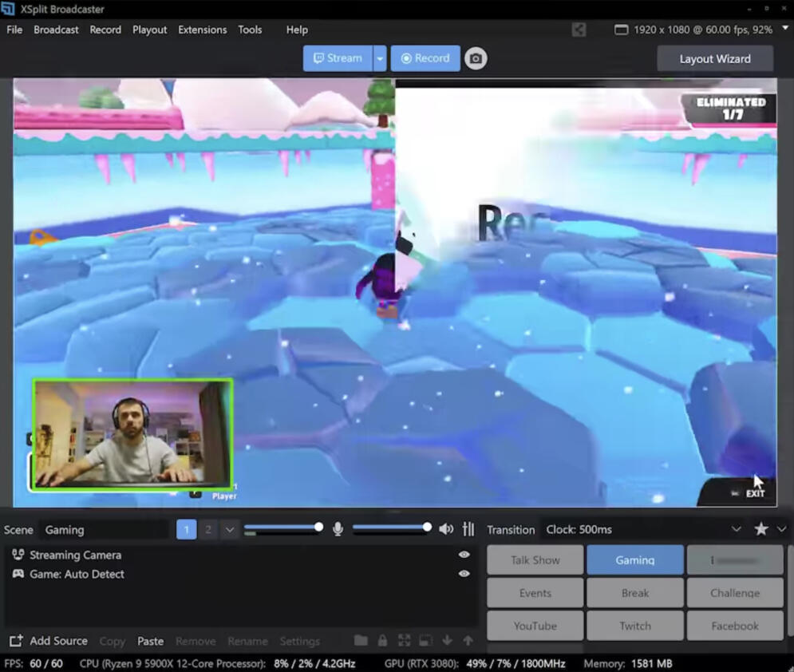794x672 pixels.
Task: Click the folder icon in source toolbar
Action: pyautogui.click(x=361, y=641)
